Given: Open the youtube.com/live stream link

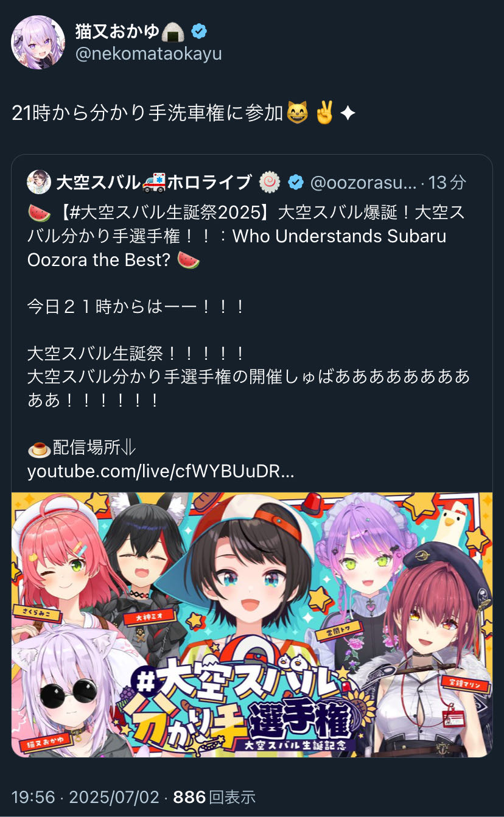Looking at the screenshot, I should (161, 472).
